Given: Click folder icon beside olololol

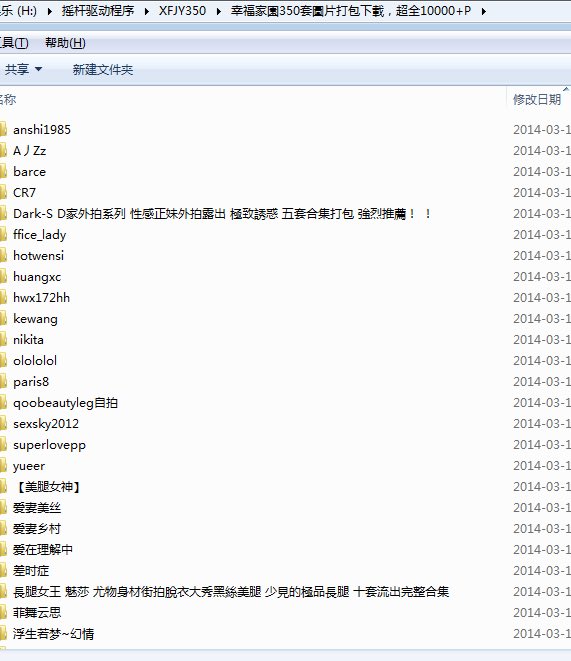Looking at the screenshot, I should 3,361.
